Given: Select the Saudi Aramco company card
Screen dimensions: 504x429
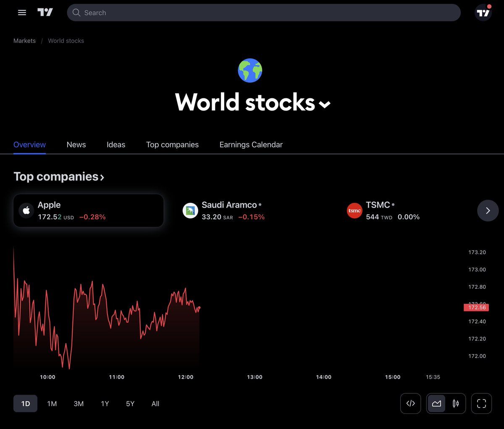Looking at the screenshot, I should tap(252, 211).
